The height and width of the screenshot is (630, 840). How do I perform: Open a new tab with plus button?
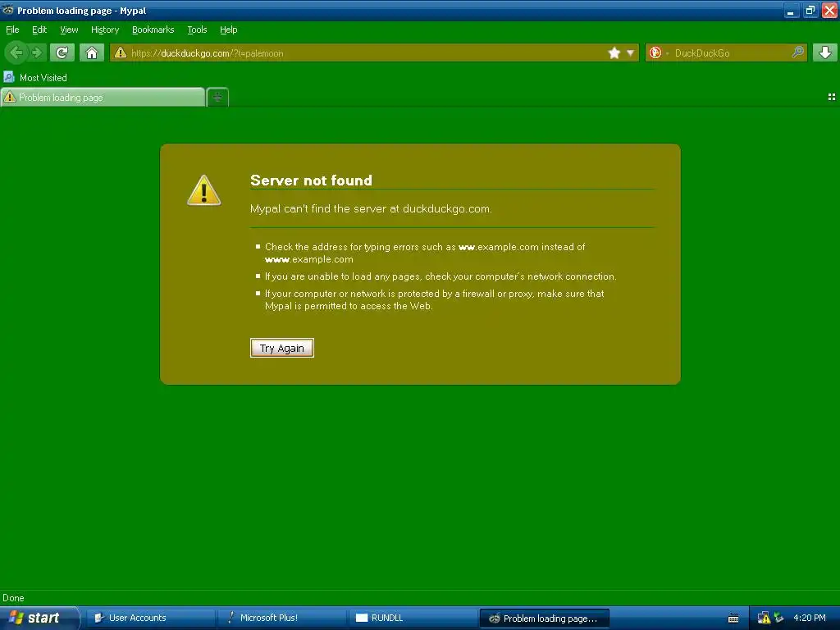tap(217, 97)
